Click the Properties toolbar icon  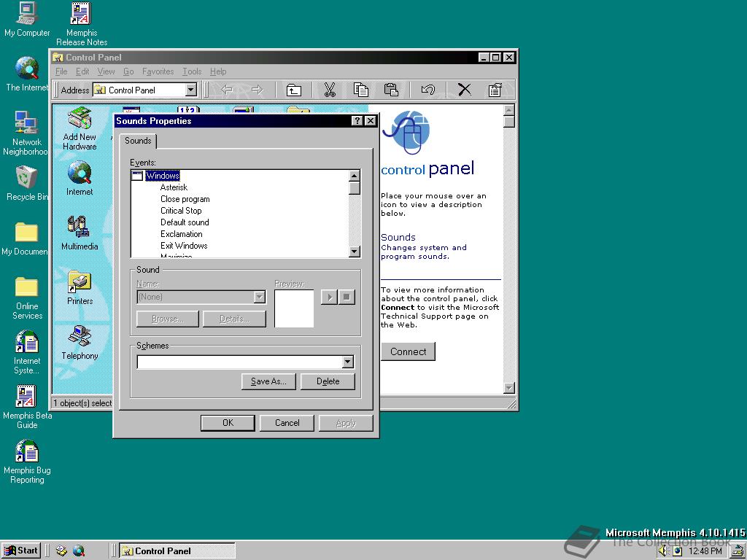(495, 90)
